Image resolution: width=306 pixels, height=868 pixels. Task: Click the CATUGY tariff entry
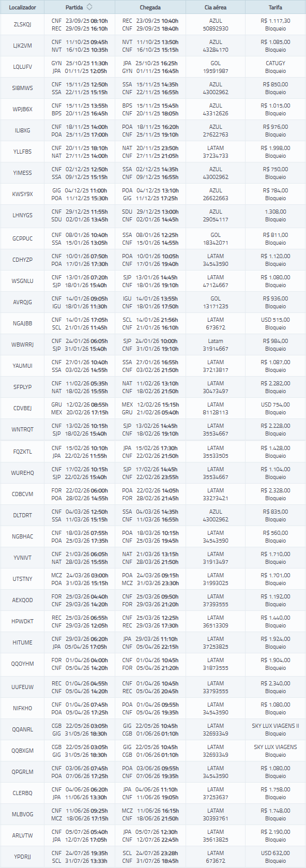276,63
